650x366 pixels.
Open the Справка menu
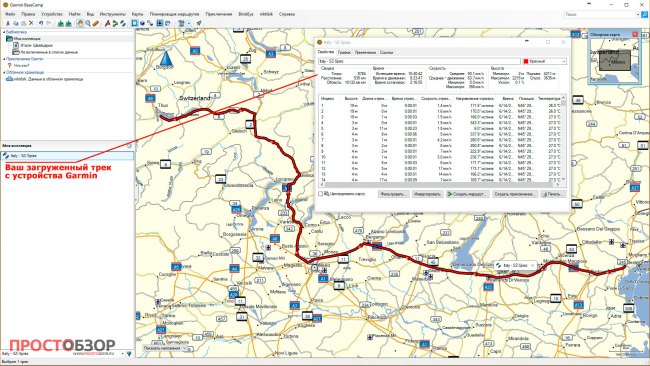287,14
